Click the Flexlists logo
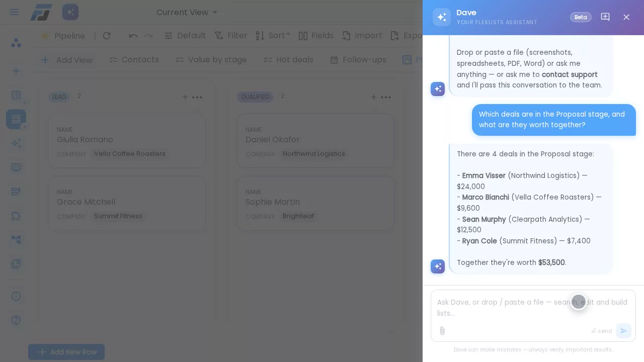Screen dimensions: 644x362 (41, 12)
